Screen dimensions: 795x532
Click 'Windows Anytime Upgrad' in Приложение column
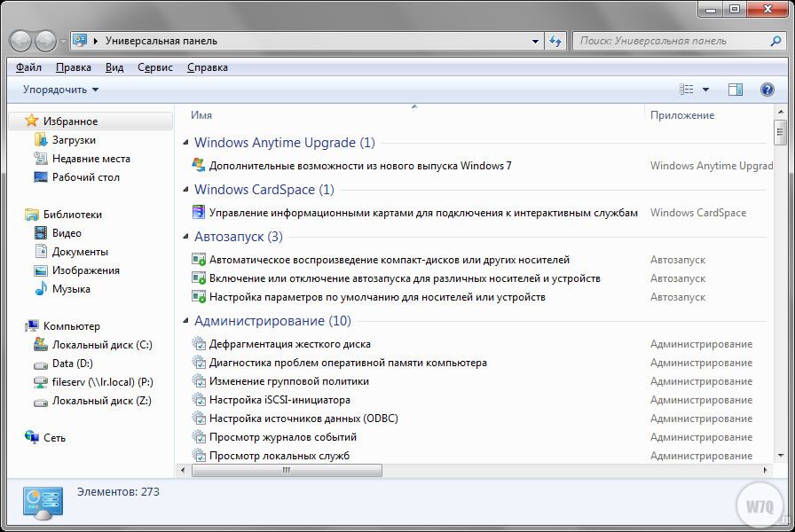pos(712,166)
